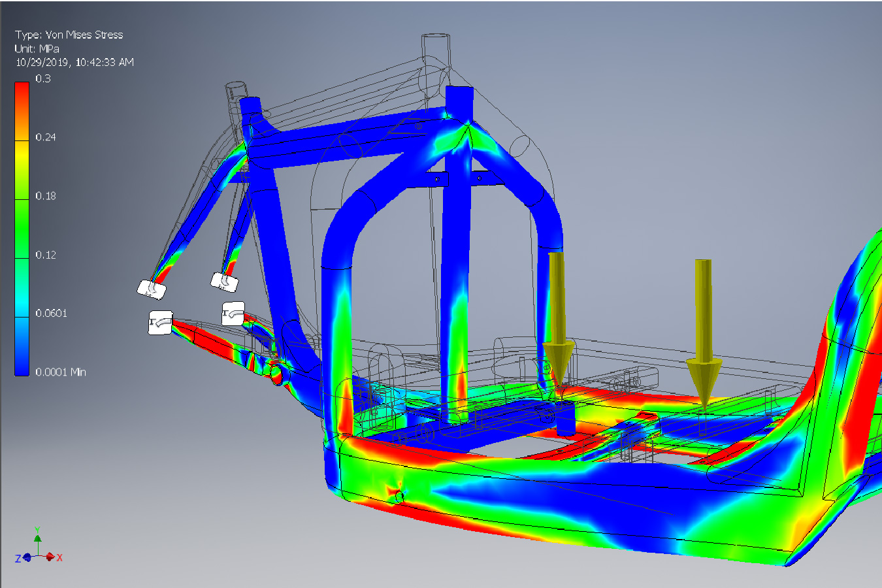
Task: Click the 'Unit: MPa' text
Action: [x=37, y=48]
